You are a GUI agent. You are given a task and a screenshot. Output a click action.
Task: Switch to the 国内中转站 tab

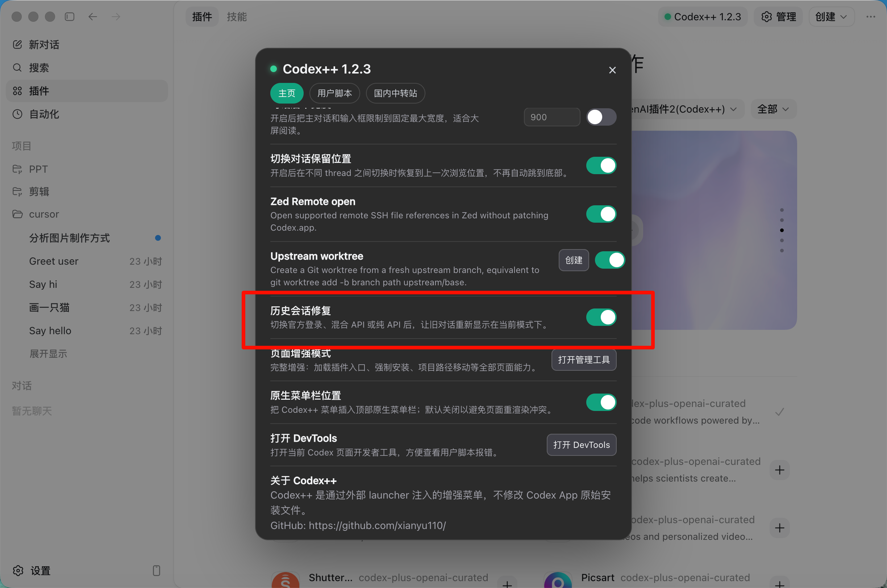(395, 93)
